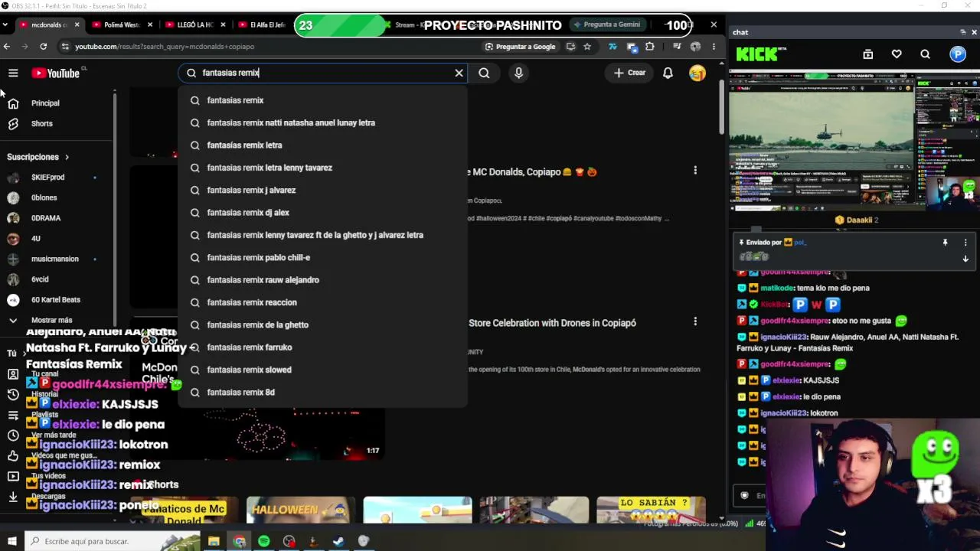Choose suggestion "fantasias remix farruko"
The image size is (980, 551).
322,347
